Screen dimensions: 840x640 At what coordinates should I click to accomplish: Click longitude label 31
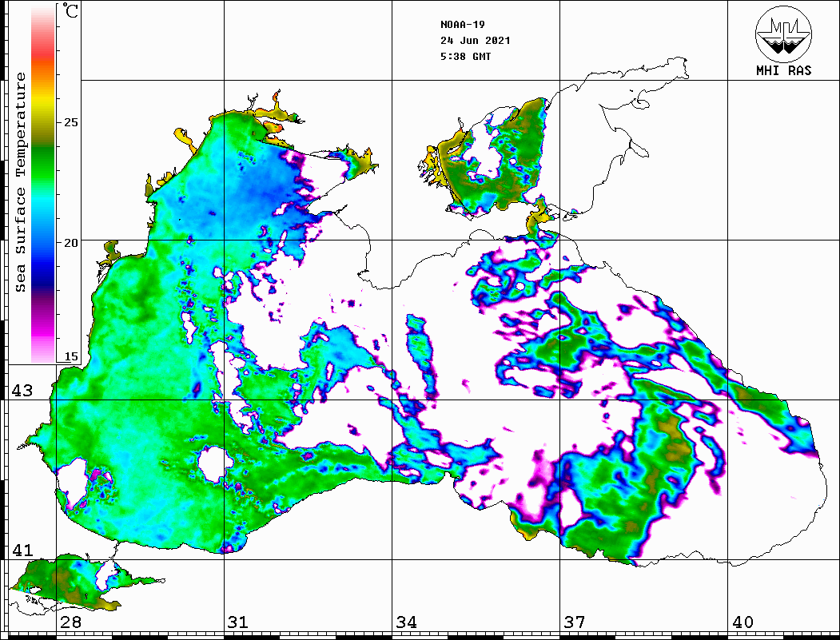(238, 622)
